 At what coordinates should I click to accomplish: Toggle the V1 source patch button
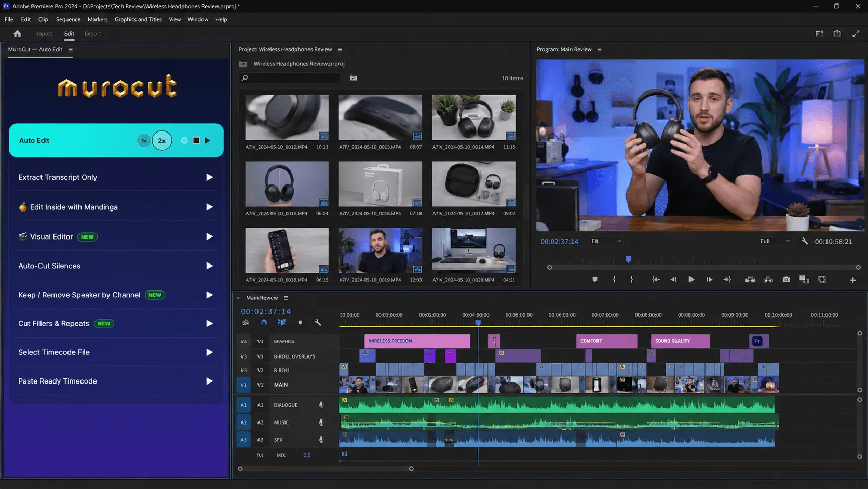(243, 385)
